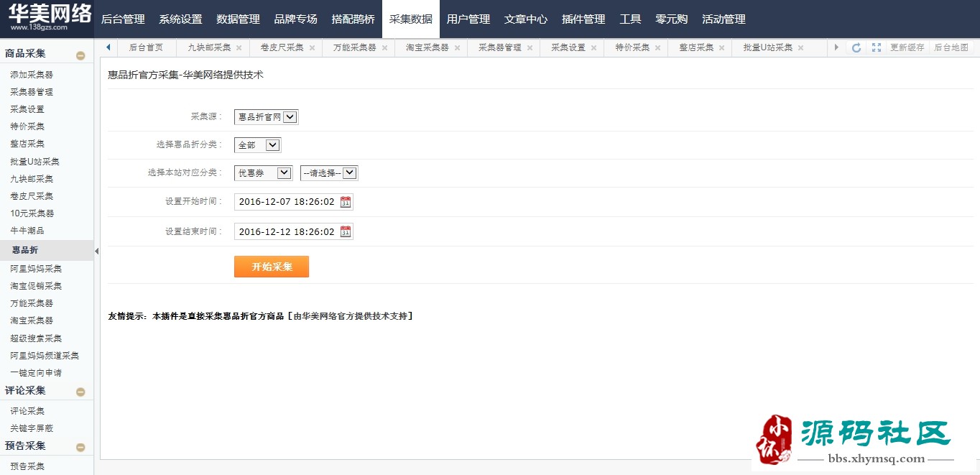Close the 采集器管理 tab
980x475 pixels.
point(530,48)
